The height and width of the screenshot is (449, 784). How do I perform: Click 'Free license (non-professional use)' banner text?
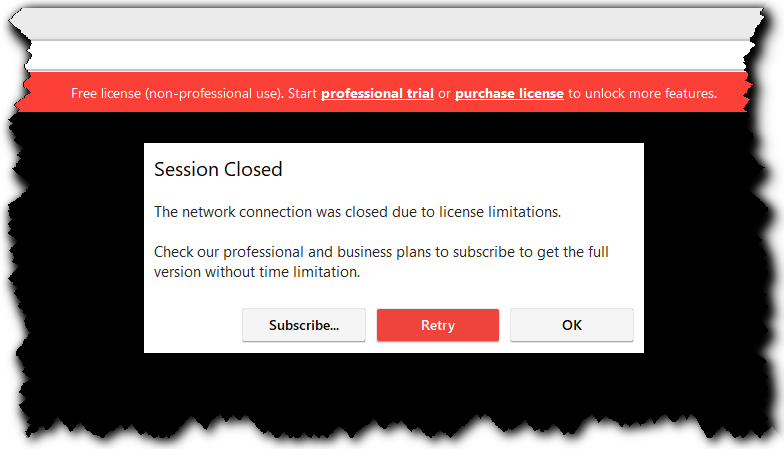pos(177,94)
